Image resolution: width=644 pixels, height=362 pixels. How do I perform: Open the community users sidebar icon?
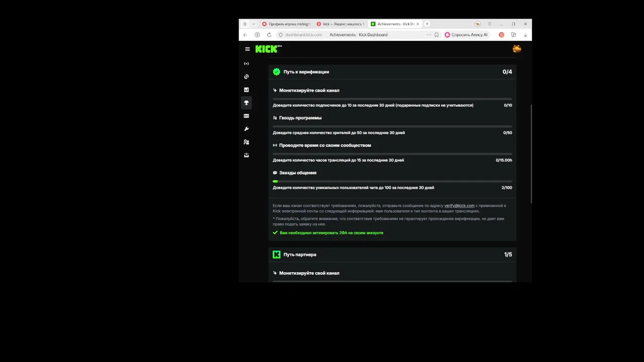(x=246, y=142)
